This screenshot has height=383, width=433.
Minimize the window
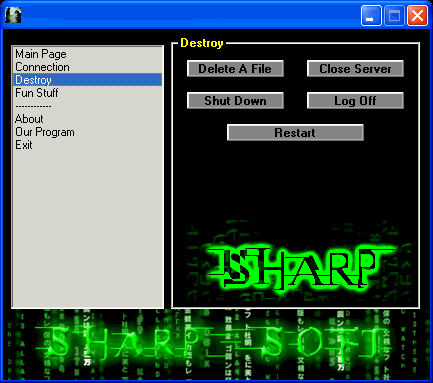[371, 15]
